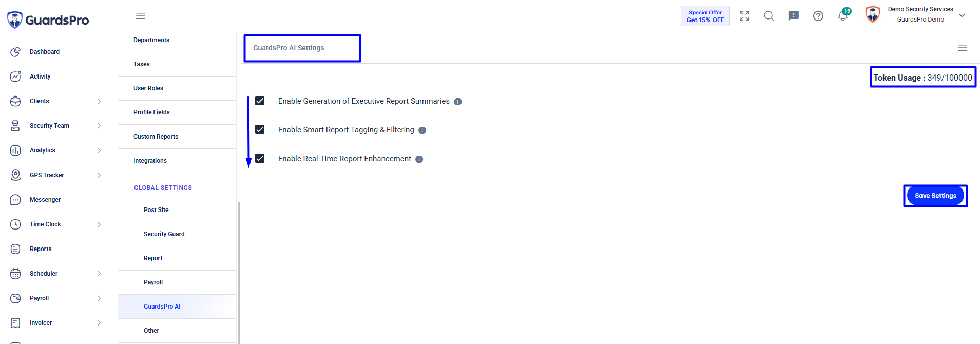The width and height of the screenshot is (980, 344).
Task: Open the search magnifier icon
Action: coord(769,16)
